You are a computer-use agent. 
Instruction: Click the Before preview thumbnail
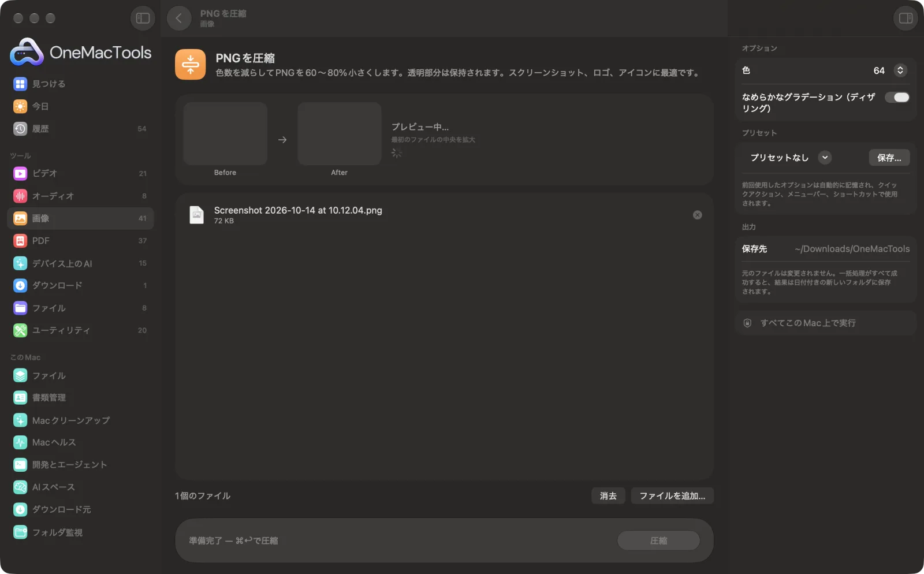pyautogui.click(x=225, y=134)
